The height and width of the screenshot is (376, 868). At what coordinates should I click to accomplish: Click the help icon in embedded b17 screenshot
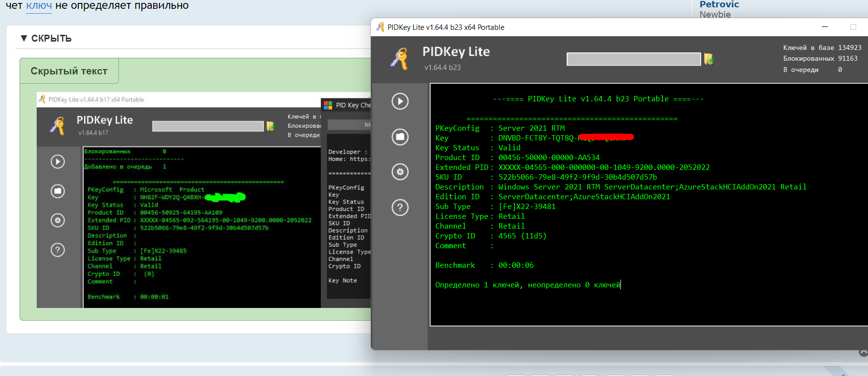coord(58,250)
